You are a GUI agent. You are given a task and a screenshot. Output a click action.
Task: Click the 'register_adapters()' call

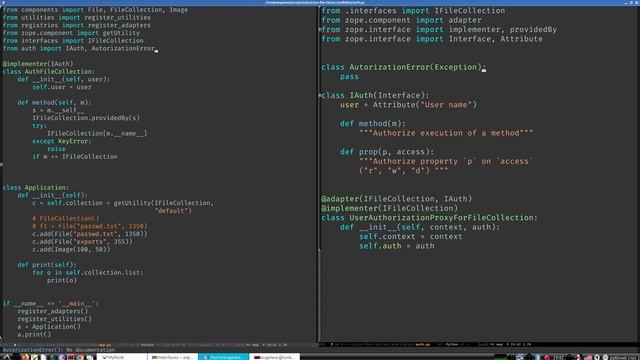[53, 311]
